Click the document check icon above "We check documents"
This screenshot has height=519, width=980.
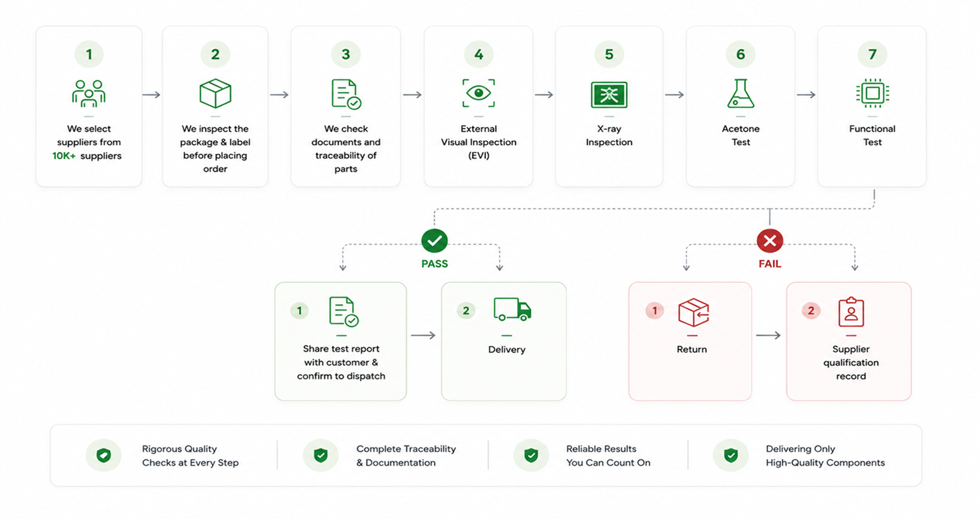click(346, 94)
